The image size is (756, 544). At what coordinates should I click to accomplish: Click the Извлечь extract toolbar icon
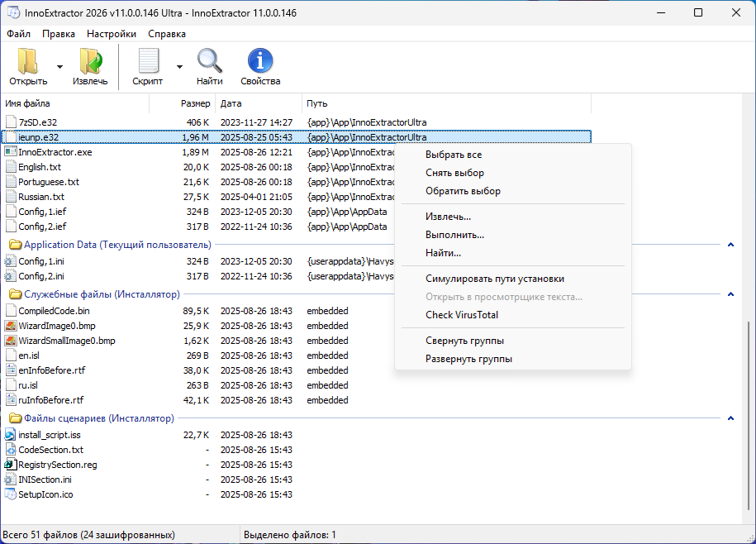pyautogui.click(x=90, y=62)
